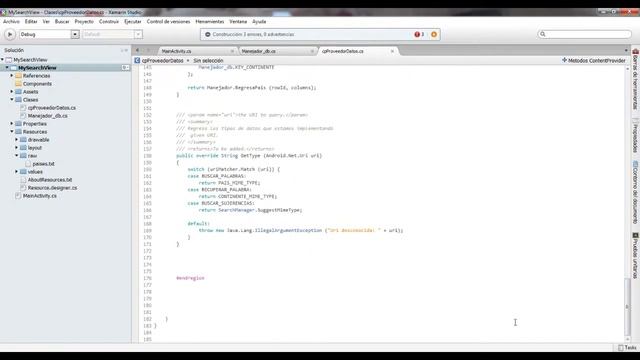Open the Construir menu
This screenshot has width=640, height=360.
click(x=109, y=22)
